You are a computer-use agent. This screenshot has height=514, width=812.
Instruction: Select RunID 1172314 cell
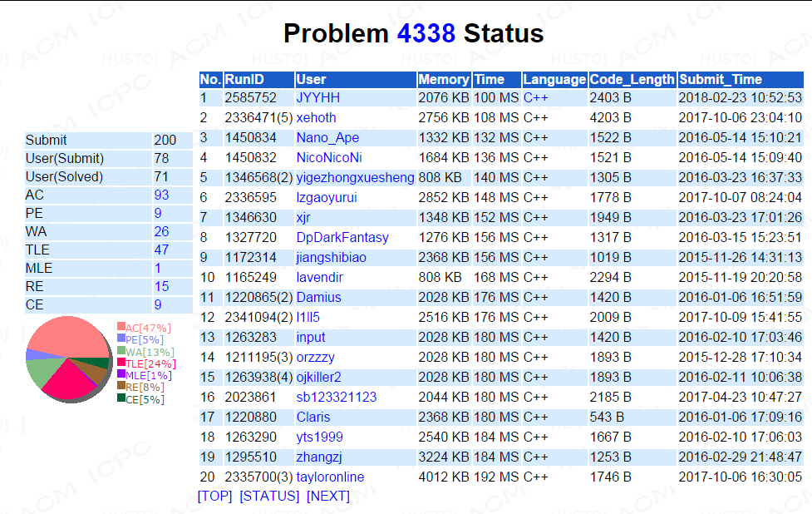click(258, 258)
